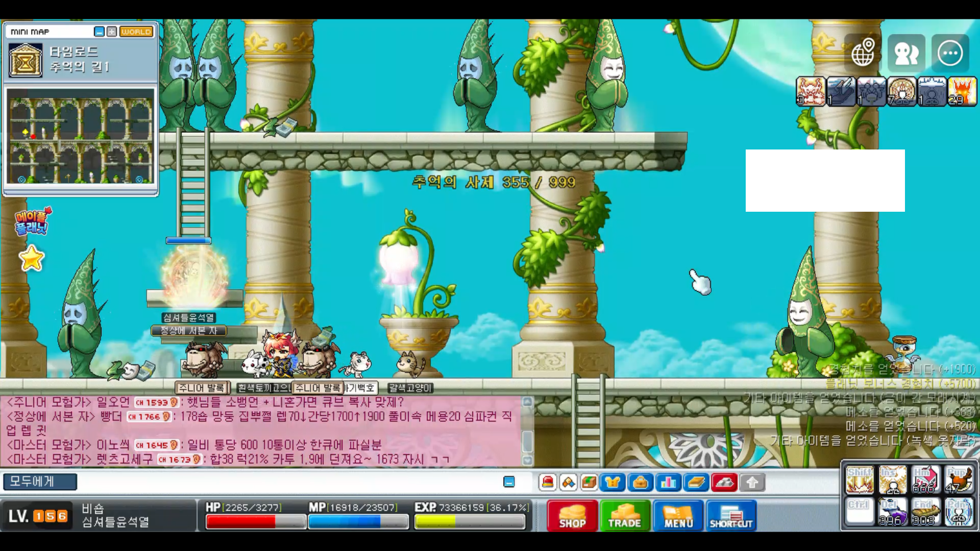The image size is (980, 551).
Task: Open the inventory bag icon
Action: [641, 482]
